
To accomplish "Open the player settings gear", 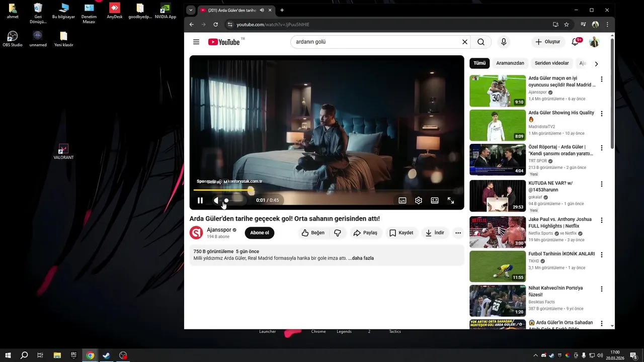I will [419, 200].
